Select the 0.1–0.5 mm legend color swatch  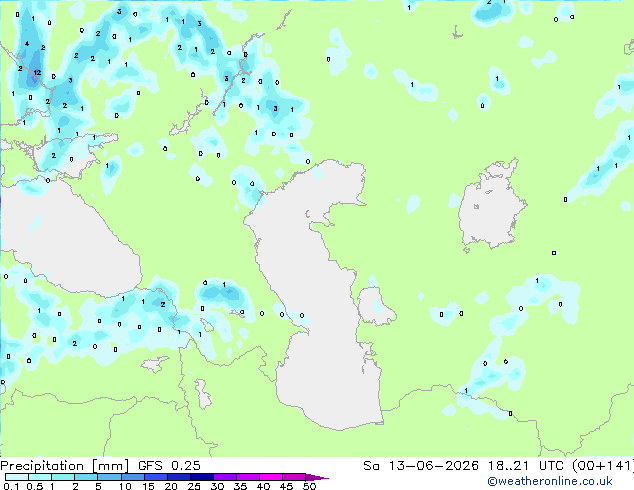17,477
